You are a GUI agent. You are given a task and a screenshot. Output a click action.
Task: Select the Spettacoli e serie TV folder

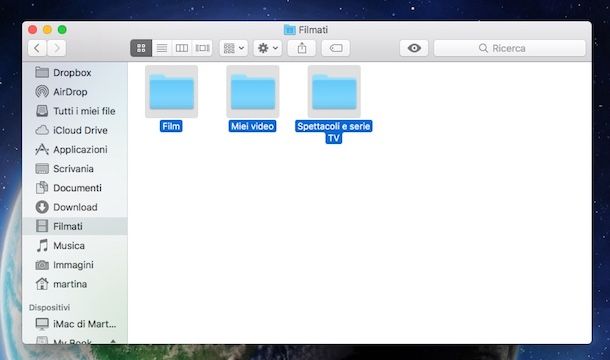click(x=334, y=91)
